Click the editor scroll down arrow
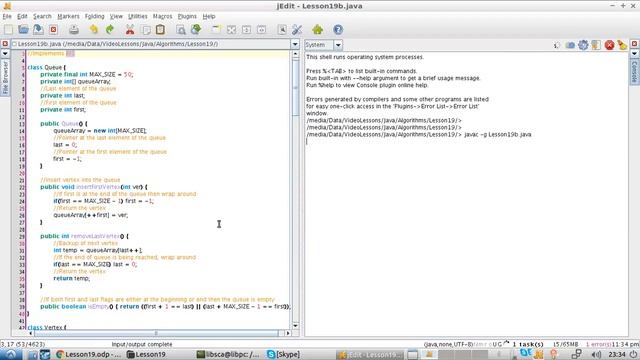Image resolution: width=640 pixels, height=360 pixels. (296, 326)
